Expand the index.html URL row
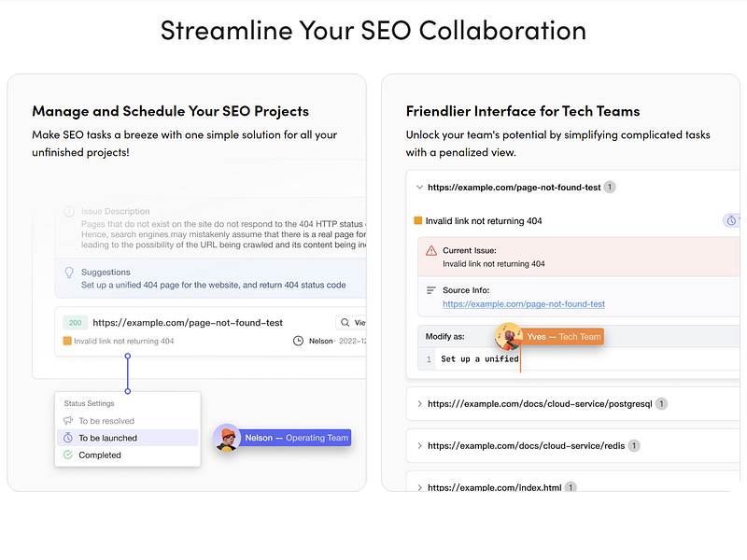The image size is (747, 560). pos(419,487)
